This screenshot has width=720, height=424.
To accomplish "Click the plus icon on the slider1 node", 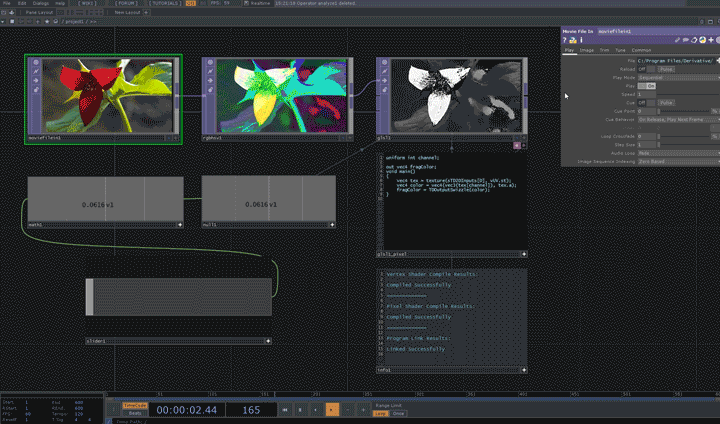I will click(268, 341).
